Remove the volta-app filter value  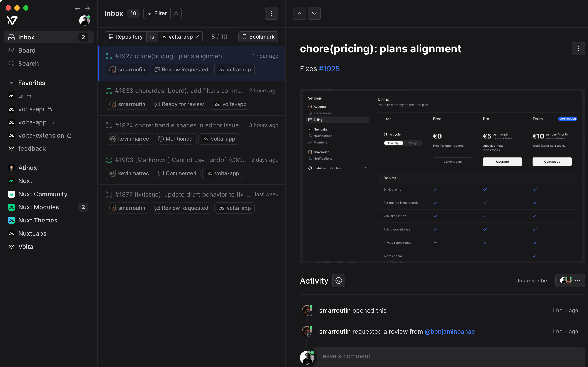click(x=197, y=37)
